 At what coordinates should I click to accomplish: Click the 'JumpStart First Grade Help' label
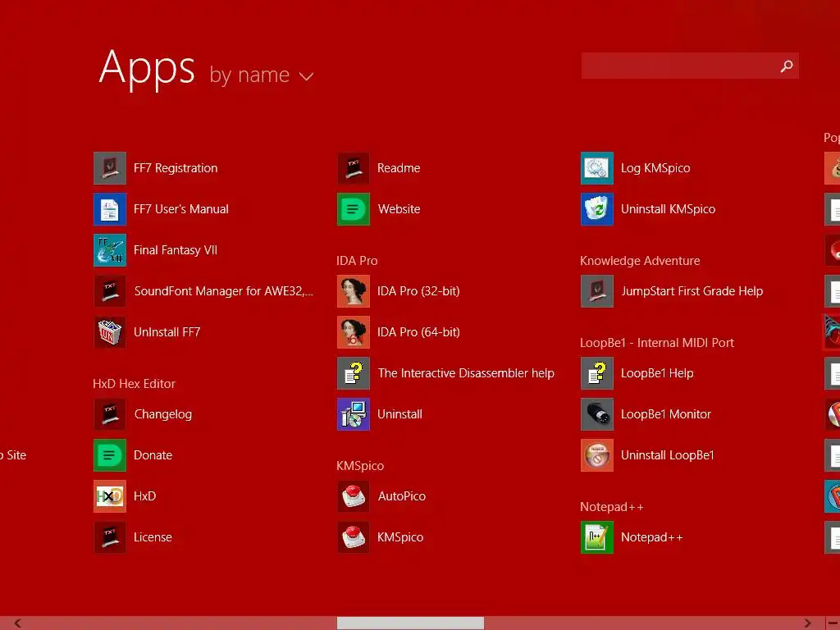pyautogui.click(x=692, y=291)
